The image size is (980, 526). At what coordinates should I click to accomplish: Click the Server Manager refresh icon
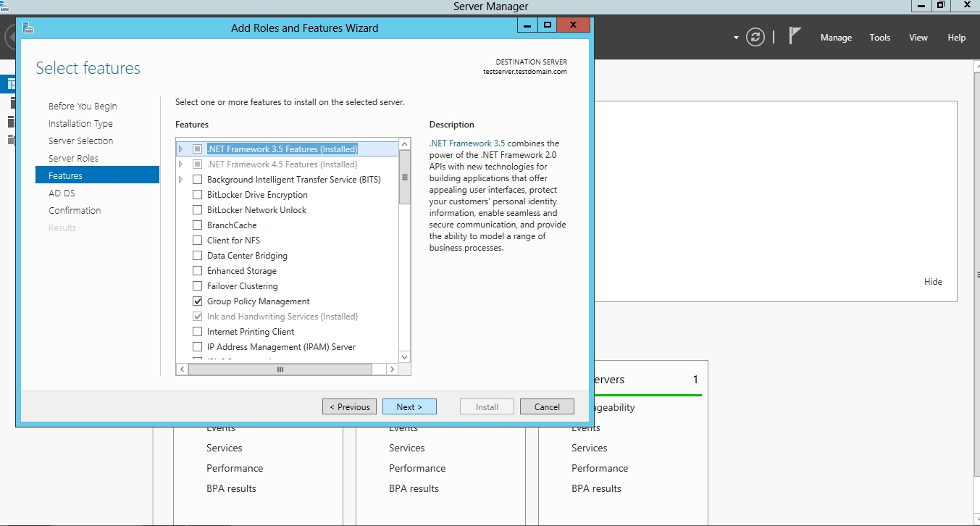(x=755, y=37)
